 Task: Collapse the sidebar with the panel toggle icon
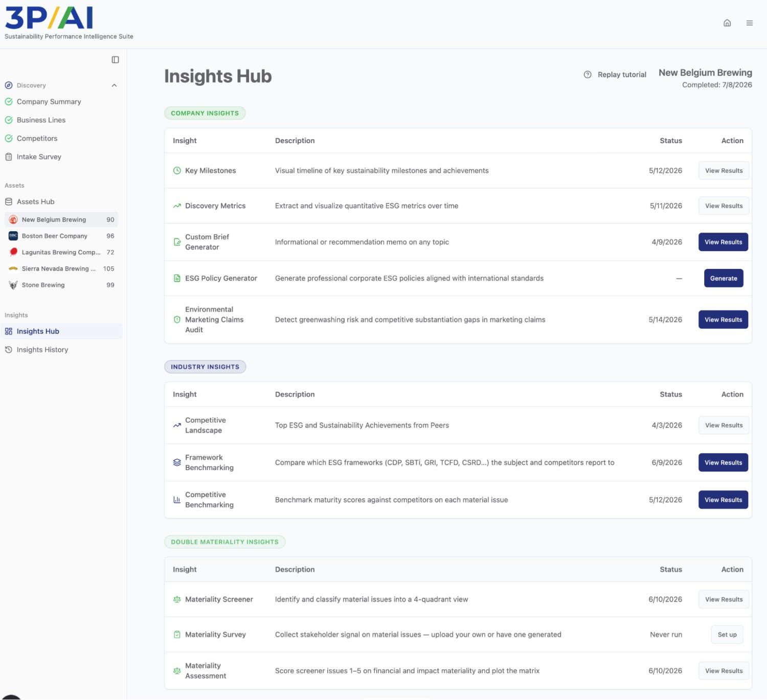[116, 60]
